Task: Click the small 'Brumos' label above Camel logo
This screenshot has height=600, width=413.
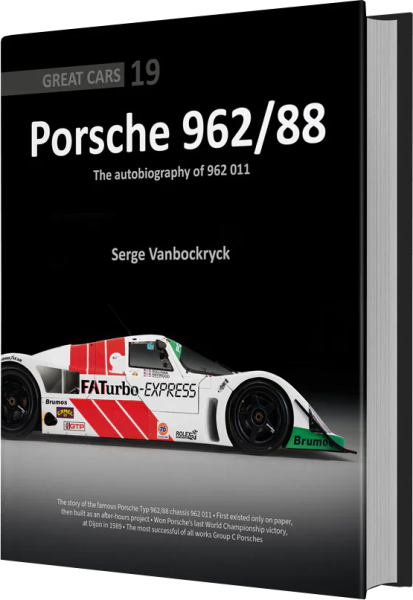Action: click(56, 402)
